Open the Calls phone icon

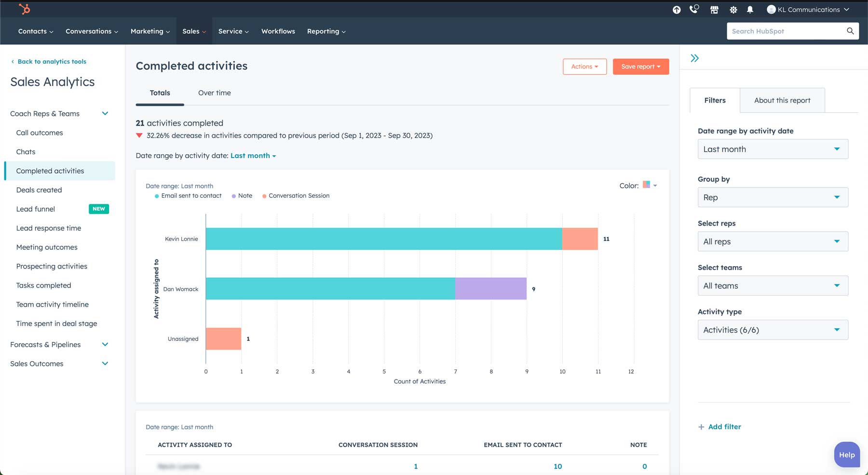(694, 9)
